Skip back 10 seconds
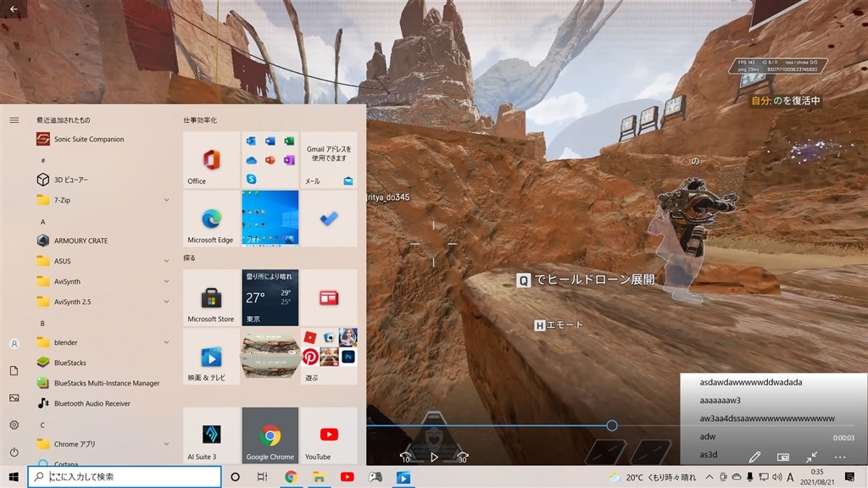 (x=405, y=457)
